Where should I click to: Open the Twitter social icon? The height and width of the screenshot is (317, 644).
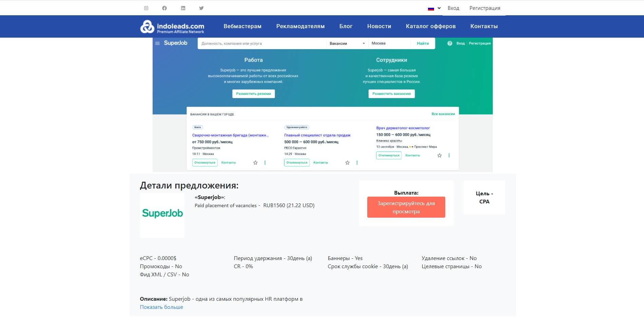[x=201, y=8]
